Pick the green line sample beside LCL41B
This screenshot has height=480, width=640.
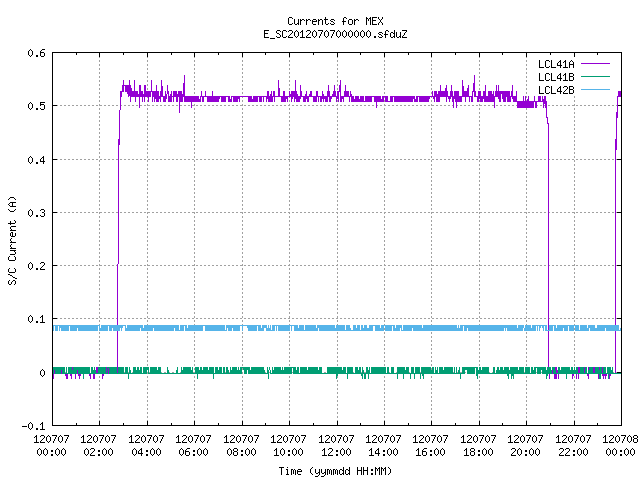(595, 77)
